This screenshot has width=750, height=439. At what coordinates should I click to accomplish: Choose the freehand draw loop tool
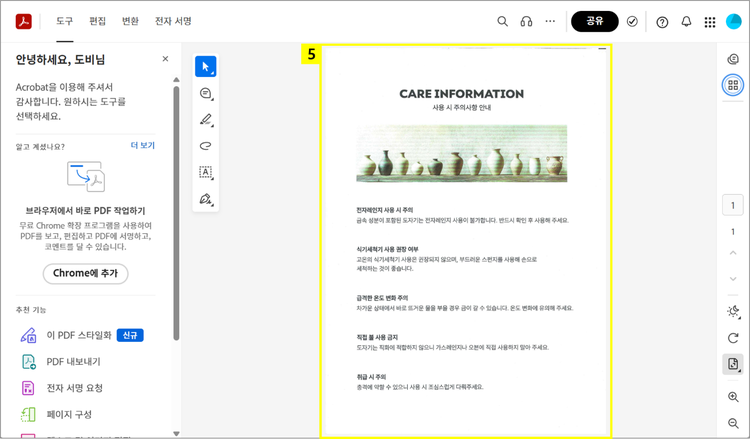(x=206, y=146)
